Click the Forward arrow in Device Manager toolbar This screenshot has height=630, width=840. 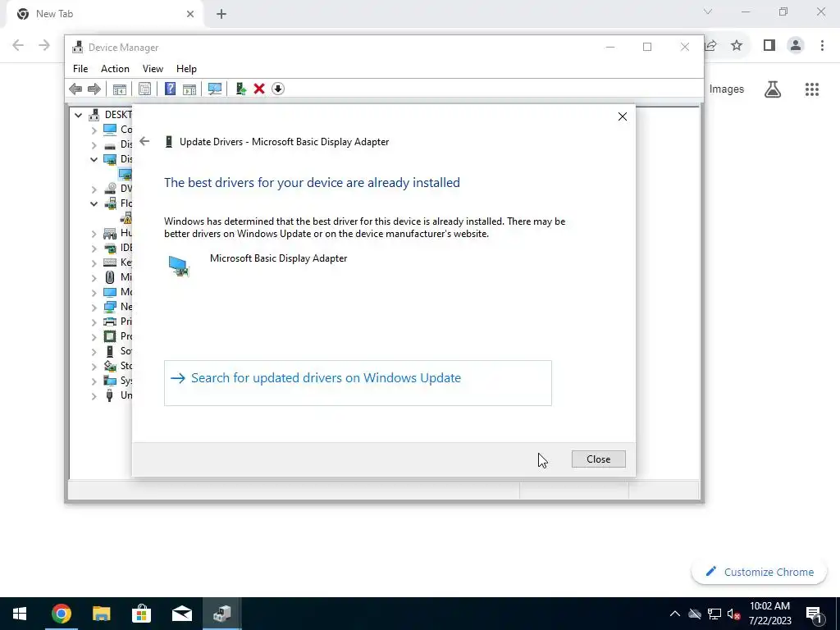point(94,89)
